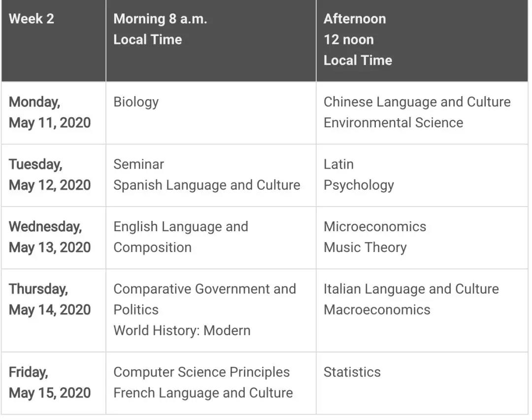Image resolution: width=532 pixels, height=420 pixels.
Task: Click the Morning 8 a.m. column header
Action: click(160, 29)
